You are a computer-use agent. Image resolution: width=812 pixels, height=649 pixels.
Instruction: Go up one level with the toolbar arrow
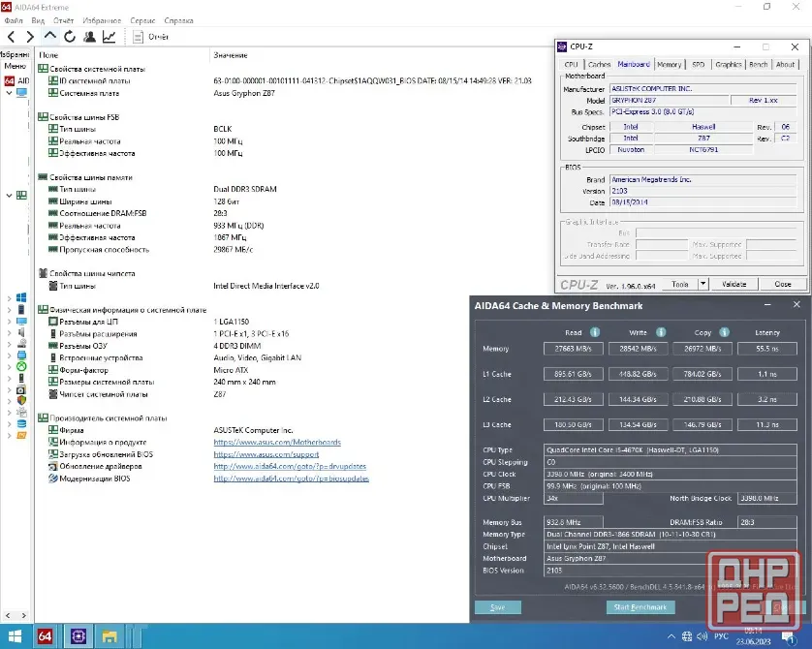(x=49, y=36)
